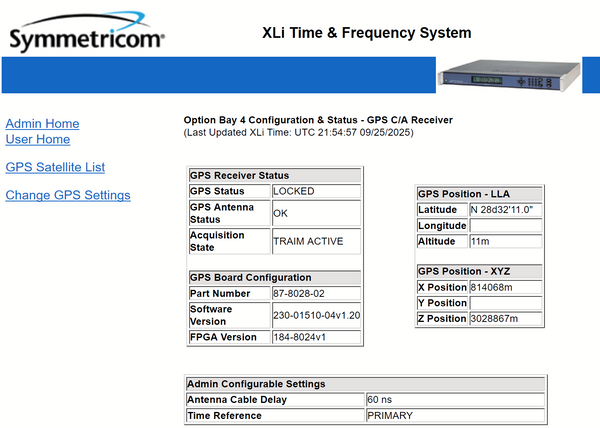Select the Part Number 87-8028-02 value
The height and width of the screenshot is (428, 600).
pyautogui.click(x=315, y=294)
